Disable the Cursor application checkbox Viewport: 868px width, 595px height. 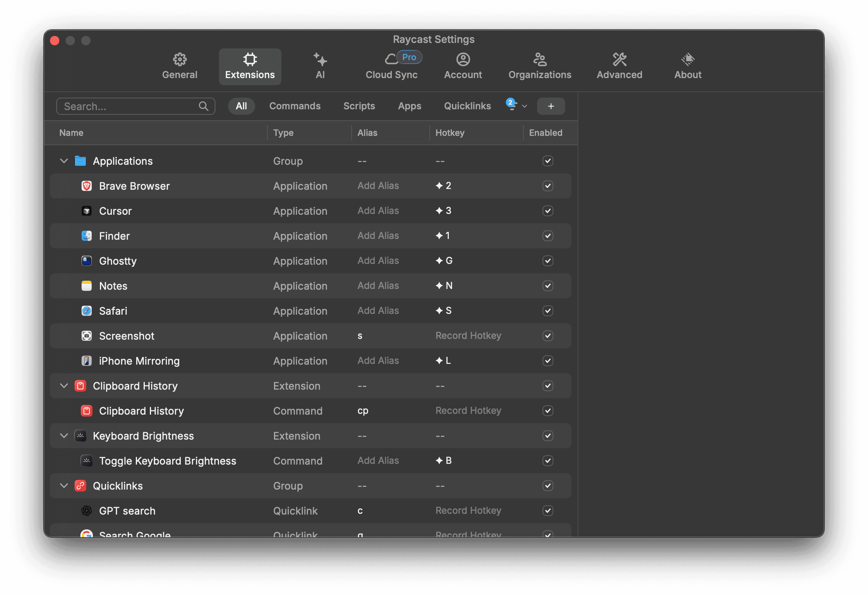(548, 211)
